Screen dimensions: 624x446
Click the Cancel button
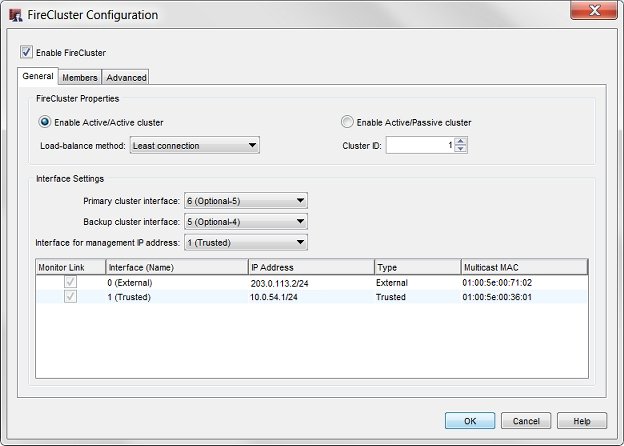click(526, 421)
